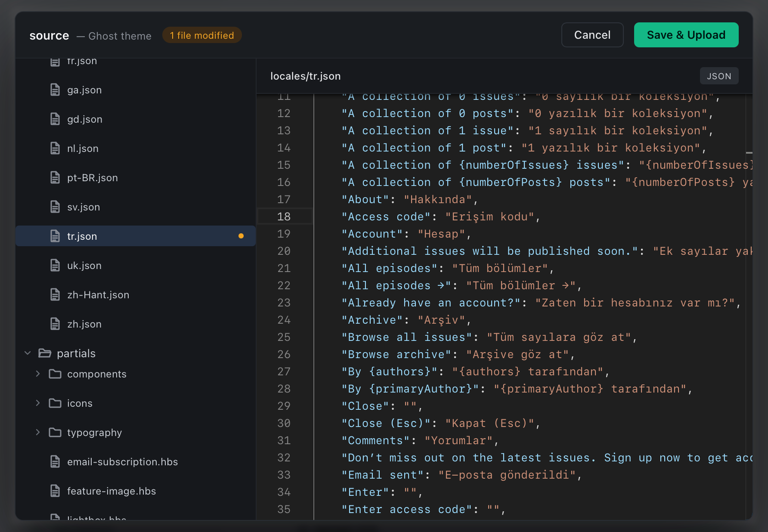Click the Cancel button
768x532 pixels.
pos(592,35)
